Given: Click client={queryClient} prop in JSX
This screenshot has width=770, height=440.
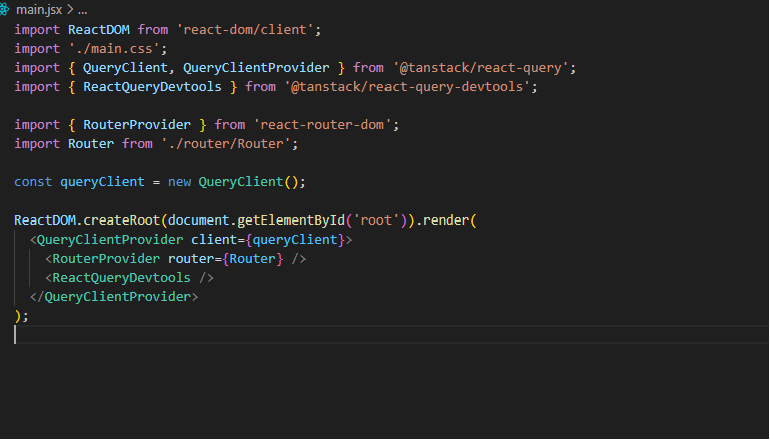Looking at the screenshot, I should (268, 240).
